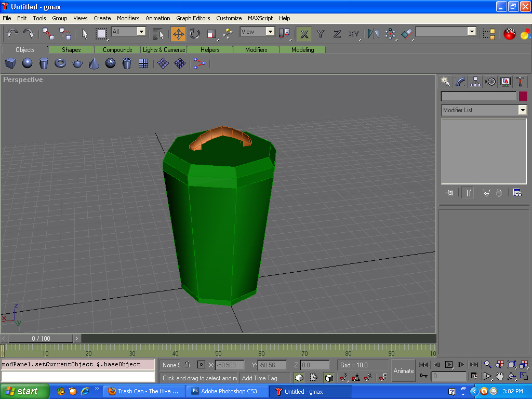The height and width of the screenshot is (399, 532).
Task: Click the Add Time Tag field
Action: (x=264, y=378)
